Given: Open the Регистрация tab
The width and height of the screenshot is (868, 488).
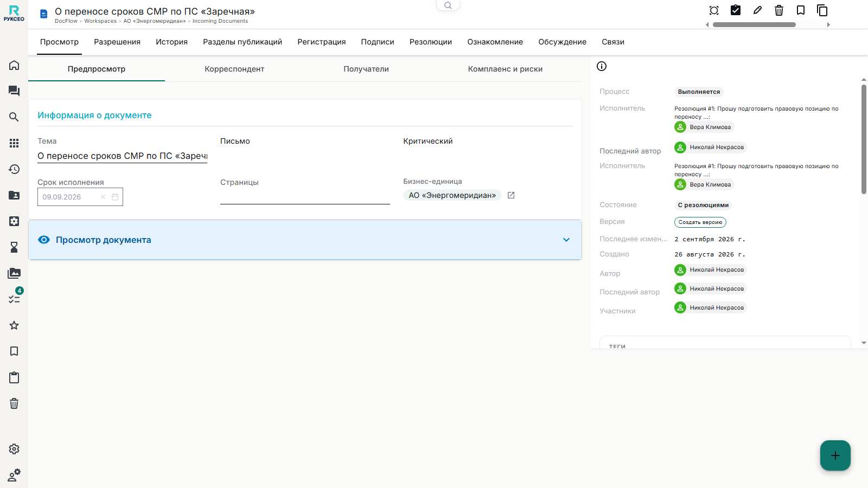Looking at the screenshot, I should [322, 42].
